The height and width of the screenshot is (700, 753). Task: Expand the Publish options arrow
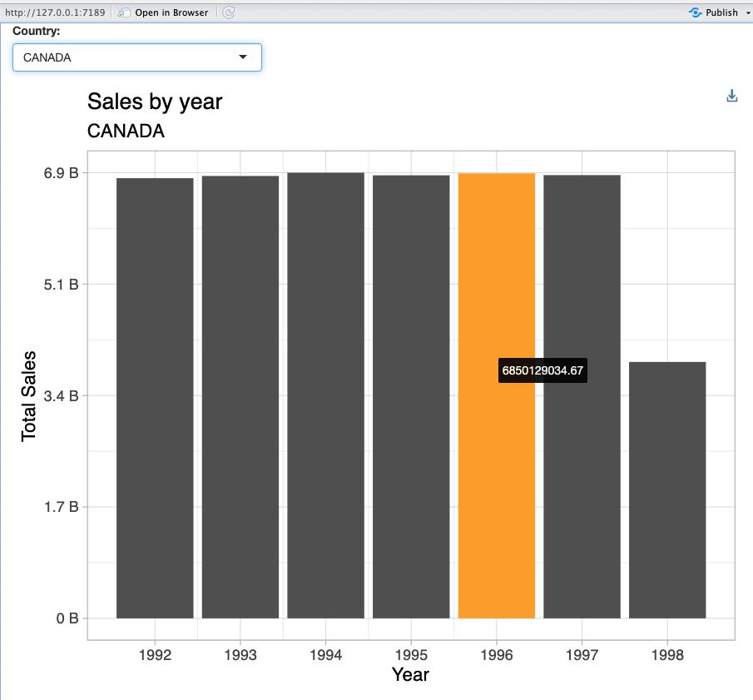(746, 12)
